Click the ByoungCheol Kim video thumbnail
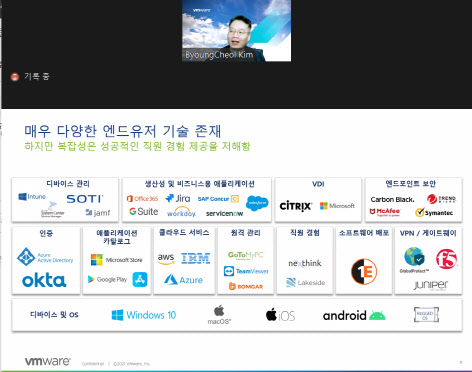472x372 pixels. [x=236, y=31]
